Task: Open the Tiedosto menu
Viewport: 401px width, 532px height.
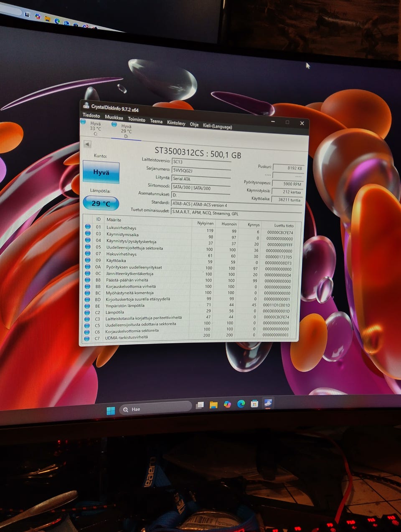Action: click(91, 116)
